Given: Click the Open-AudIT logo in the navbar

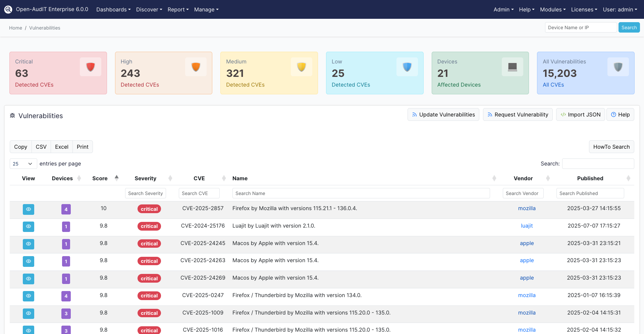Looking at the screenshot, I should (8, 9).
